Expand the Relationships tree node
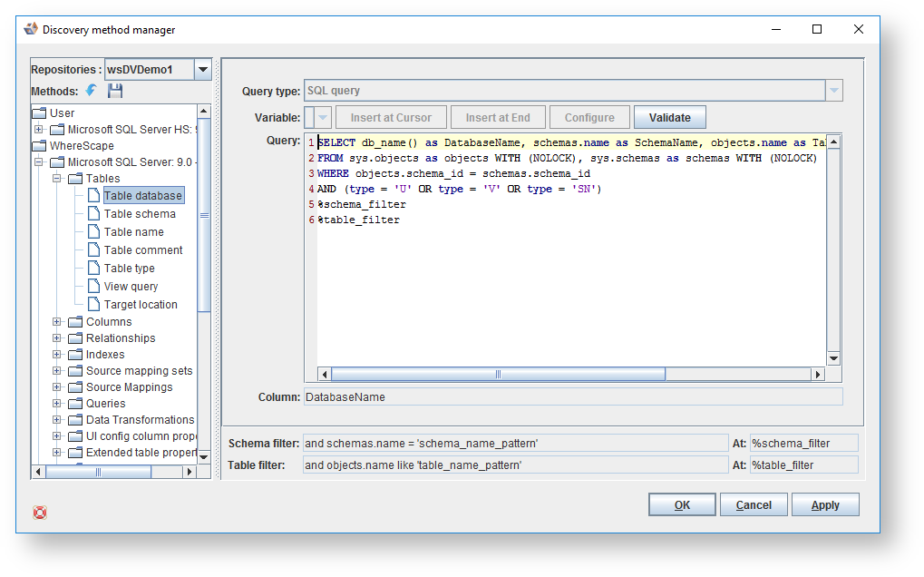Viewport: 924px width, 577px height. (57, 338)
